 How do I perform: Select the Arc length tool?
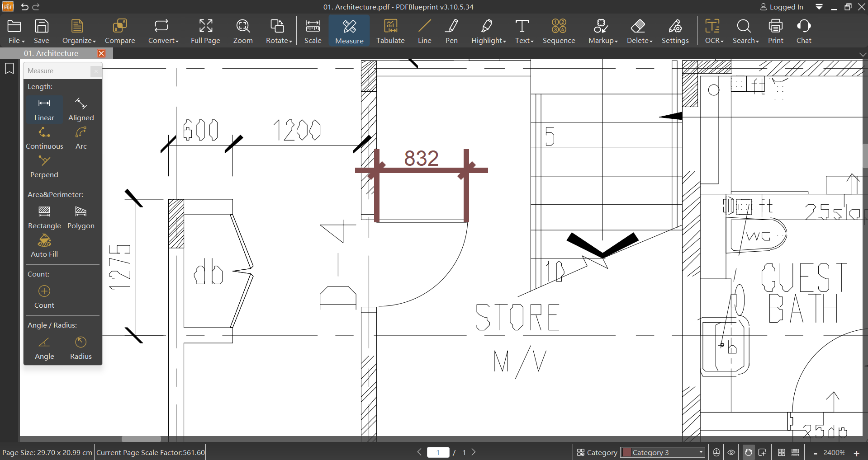81,138
